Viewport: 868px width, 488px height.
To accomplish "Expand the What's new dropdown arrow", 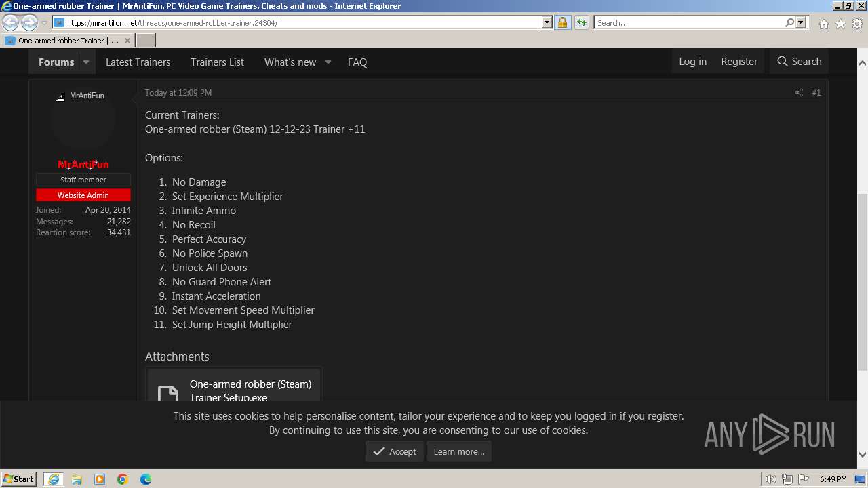I will click(328, 62).
